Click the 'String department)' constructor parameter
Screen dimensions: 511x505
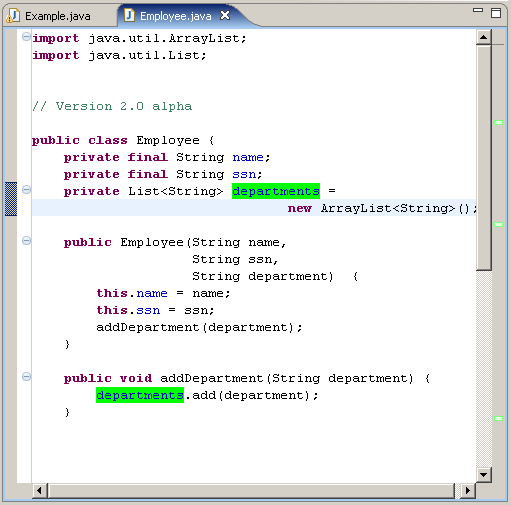point(263,276)
